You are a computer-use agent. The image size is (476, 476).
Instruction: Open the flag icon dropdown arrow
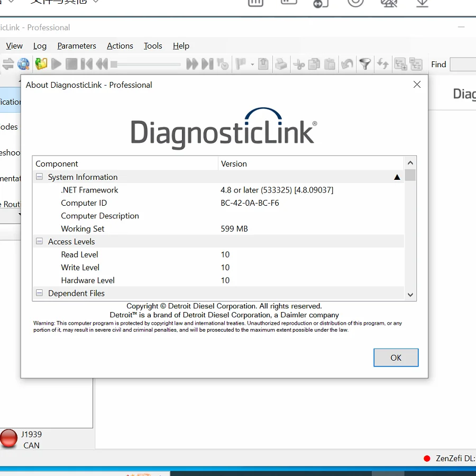click(x=252, y=65)
